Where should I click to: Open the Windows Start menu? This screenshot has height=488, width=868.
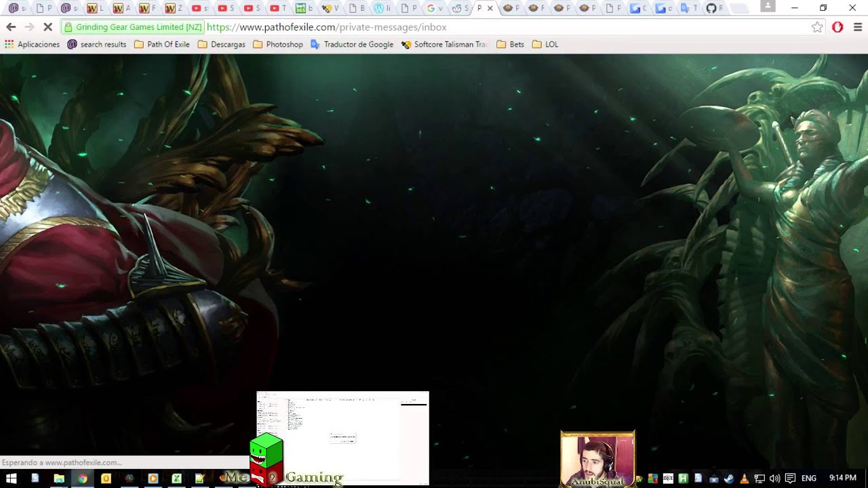tap(12, 479)
